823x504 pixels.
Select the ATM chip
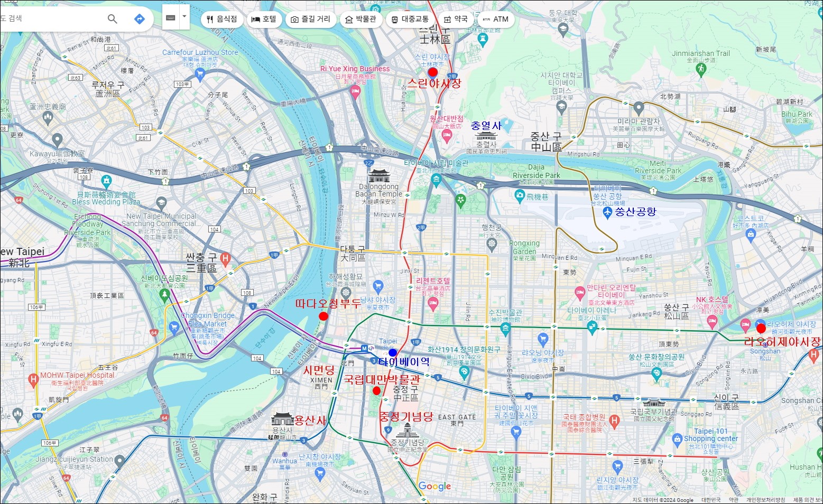pyautogui.click(x=495, y=19)
